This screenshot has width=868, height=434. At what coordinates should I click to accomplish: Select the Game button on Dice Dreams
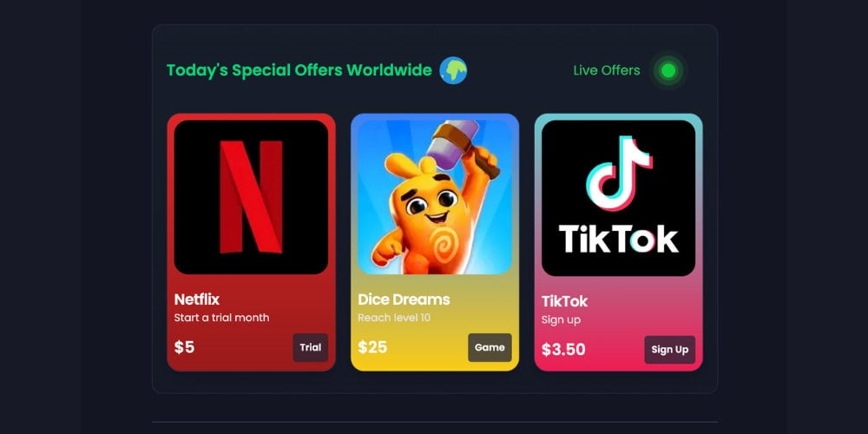point(490,348)
